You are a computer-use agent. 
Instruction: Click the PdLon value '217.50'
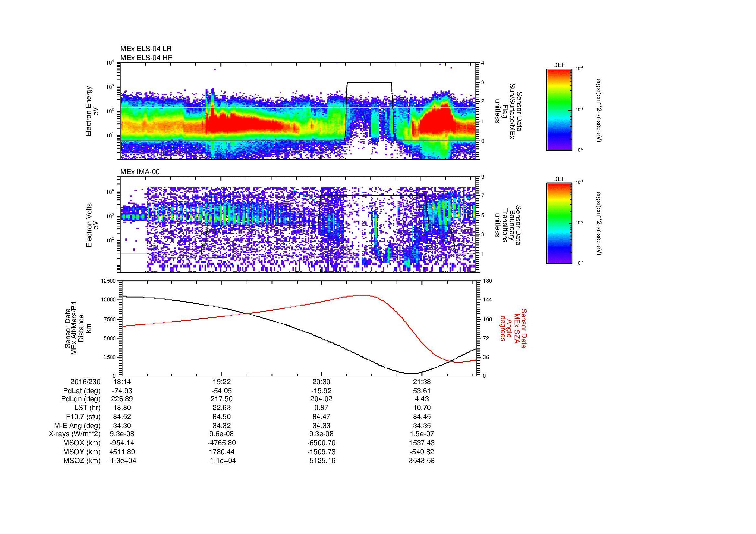(222, 399)
